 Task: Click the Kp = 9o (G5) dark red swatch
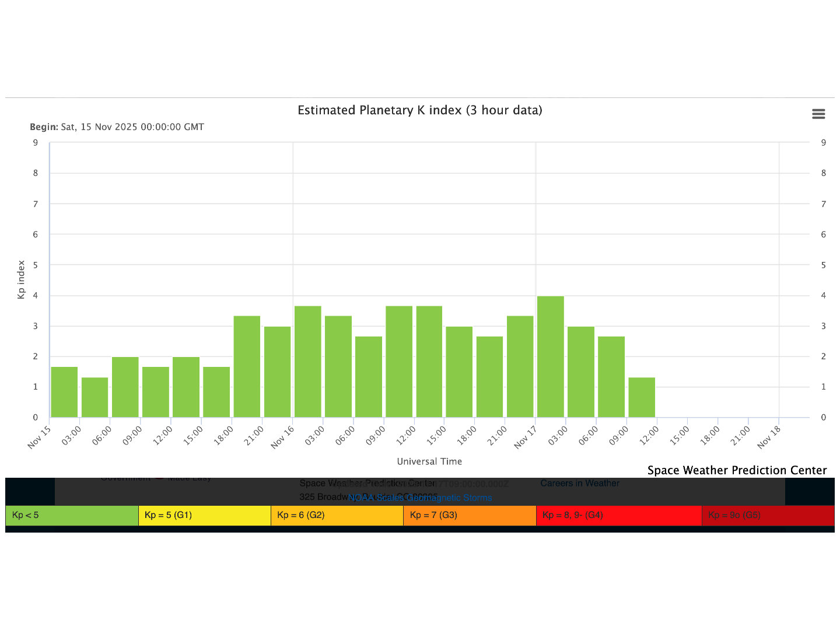(767, 515)
